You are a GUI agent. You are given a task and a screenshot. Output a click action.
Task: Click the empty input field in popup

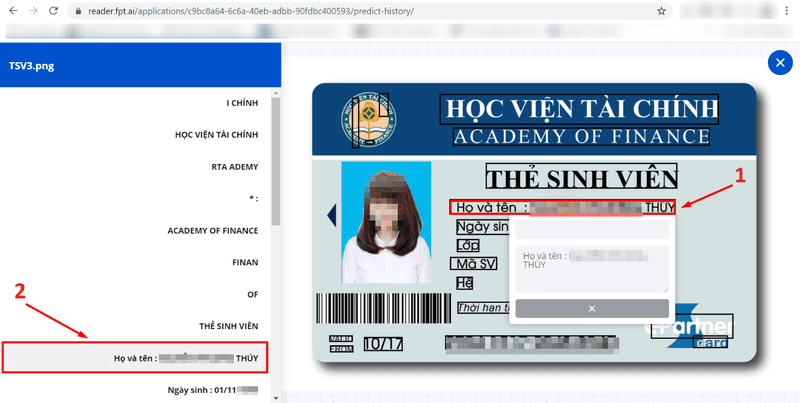[x=592, y=230]
